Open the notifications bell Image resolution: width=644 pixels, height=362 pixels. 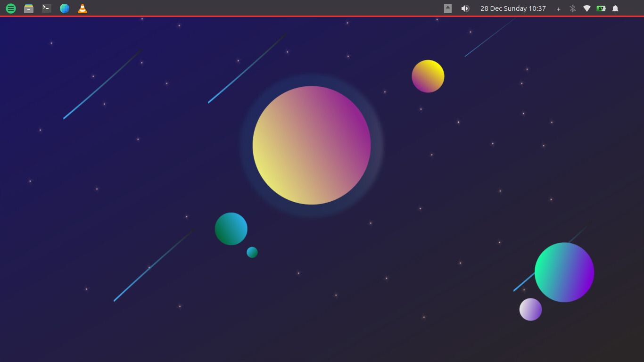(x=615, y=8)
